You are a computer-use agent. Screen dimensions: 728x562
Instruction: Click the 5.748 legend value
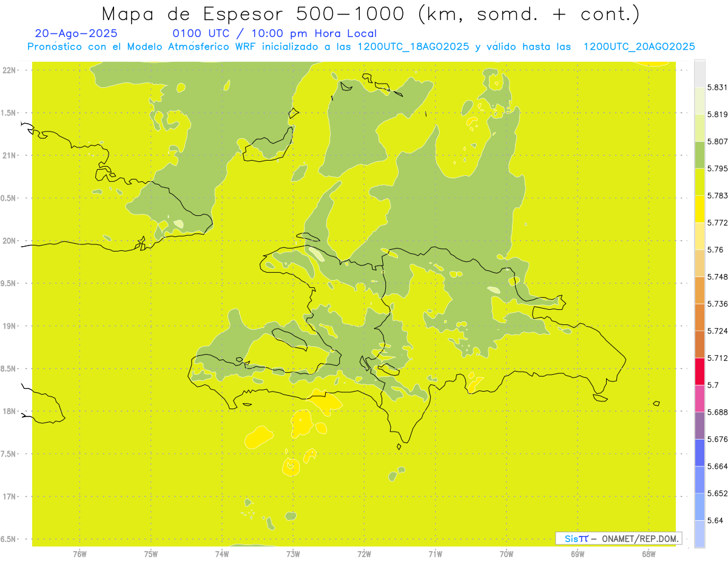point(717,276)
